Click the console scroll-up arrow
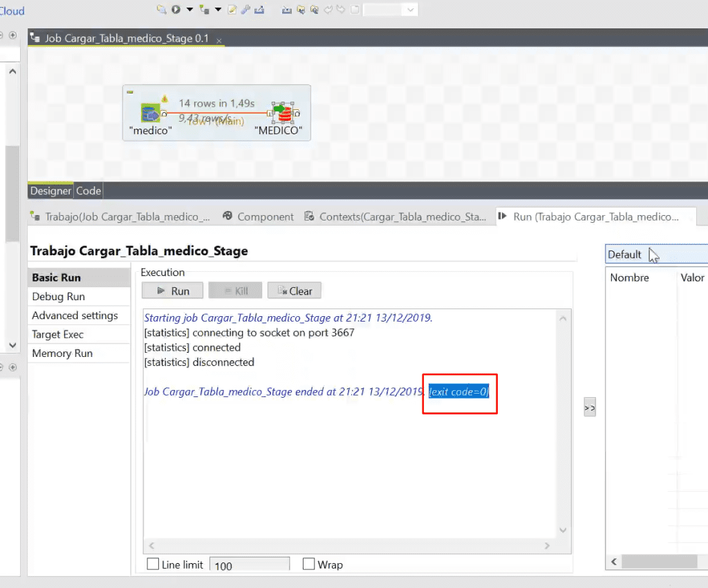 [563, 318]
